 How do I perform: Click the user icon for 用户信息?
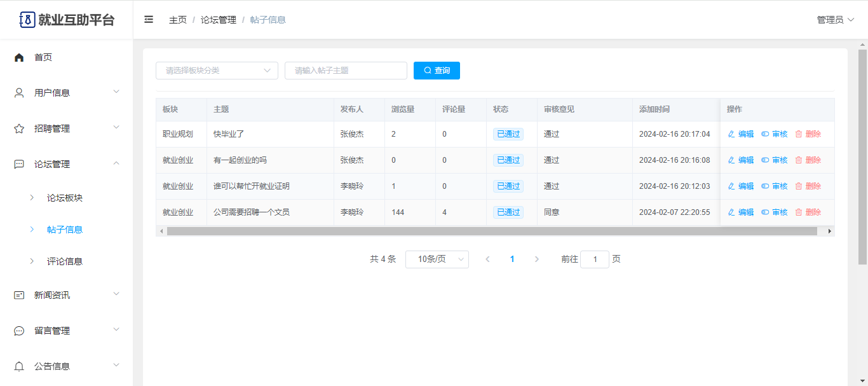point(19,93)
